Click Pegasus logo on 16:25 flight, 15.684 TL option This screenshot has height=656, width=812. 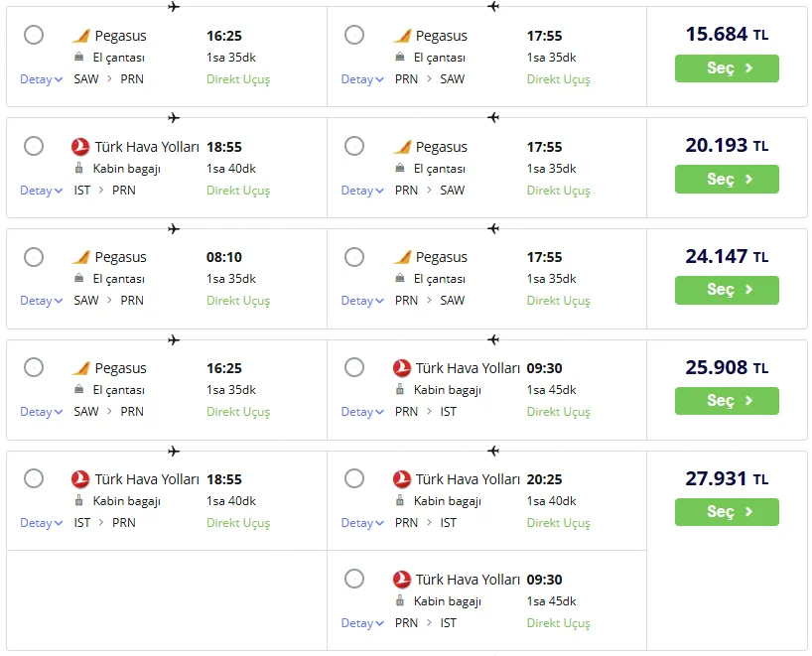pyautogui.click(x=81, y=36)
